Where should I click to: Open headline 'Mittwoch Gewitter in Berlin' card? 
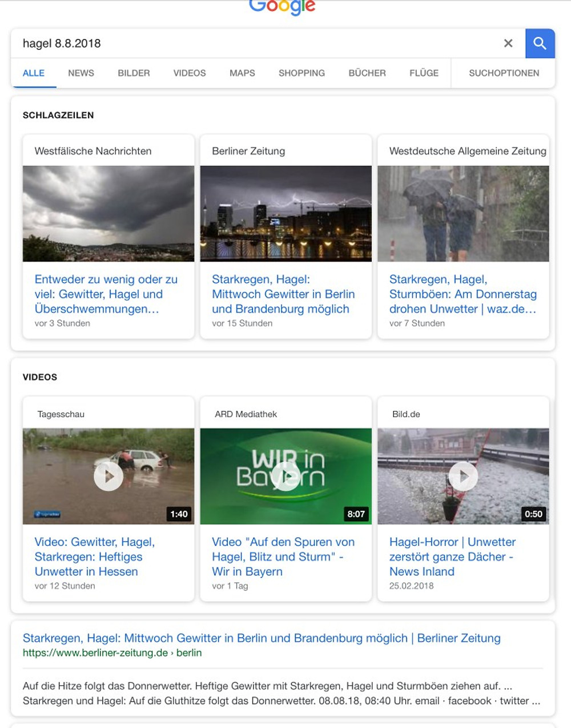point(283,294)
